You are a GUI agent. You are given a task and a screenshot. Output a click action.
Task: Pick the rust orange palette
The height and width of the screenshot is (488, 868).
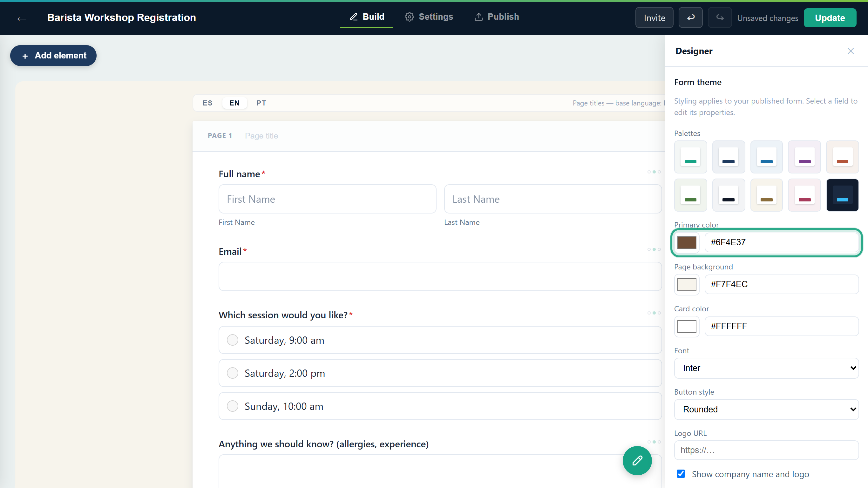(842, 157)
